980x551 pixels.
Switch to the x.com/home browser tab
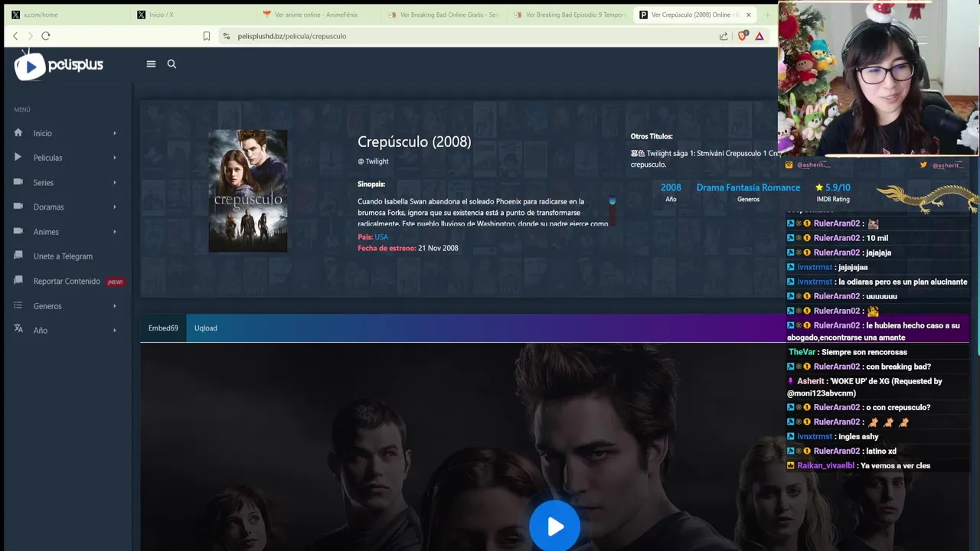click(65, 15)
